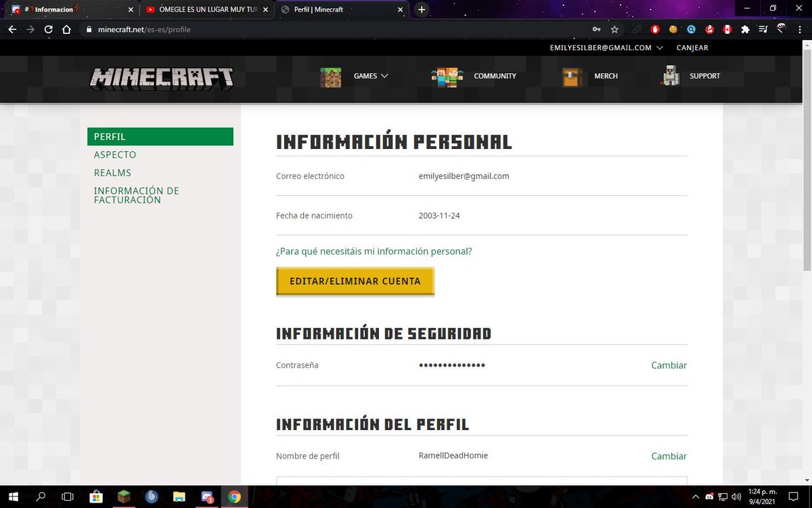The width and height of the screenshot is (812, 508).
Task: Click the birth date 2003-11-24
Action: [x=439, y=215]
